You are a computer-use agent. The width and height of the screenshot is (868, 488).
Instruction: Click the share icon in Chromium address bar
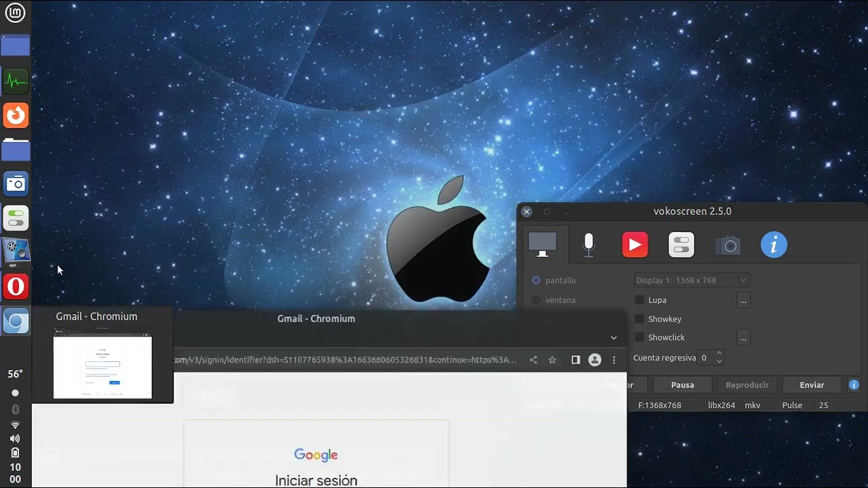click(x=534, y=360)
